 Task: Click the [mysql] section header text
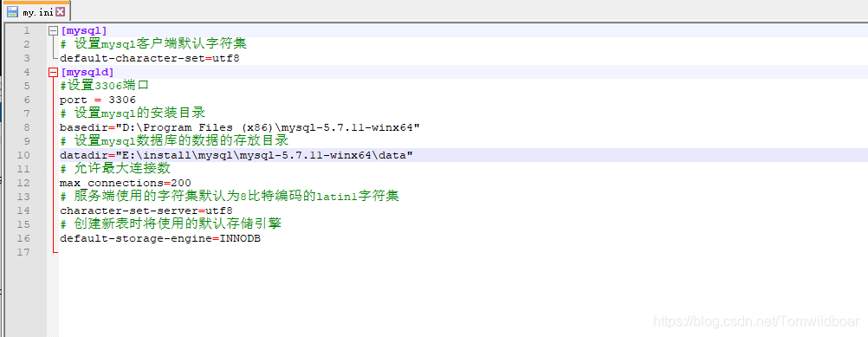click(x=83, y=30)
